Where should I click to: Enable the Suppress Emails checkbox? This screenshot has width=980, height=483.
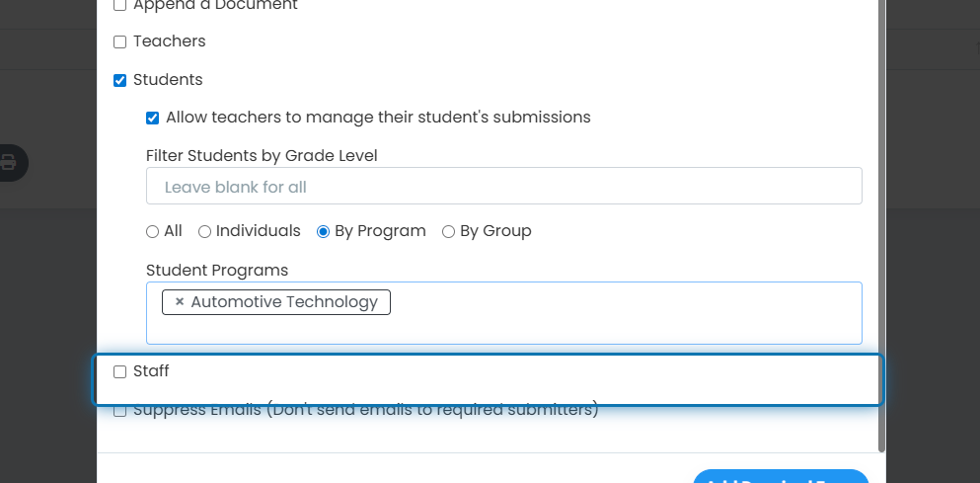point(120,411)
